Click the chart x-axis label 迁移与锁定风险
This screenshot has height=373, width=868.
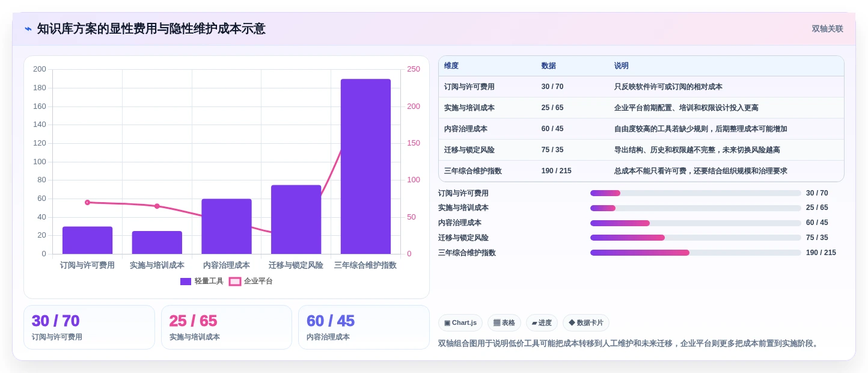296,265
